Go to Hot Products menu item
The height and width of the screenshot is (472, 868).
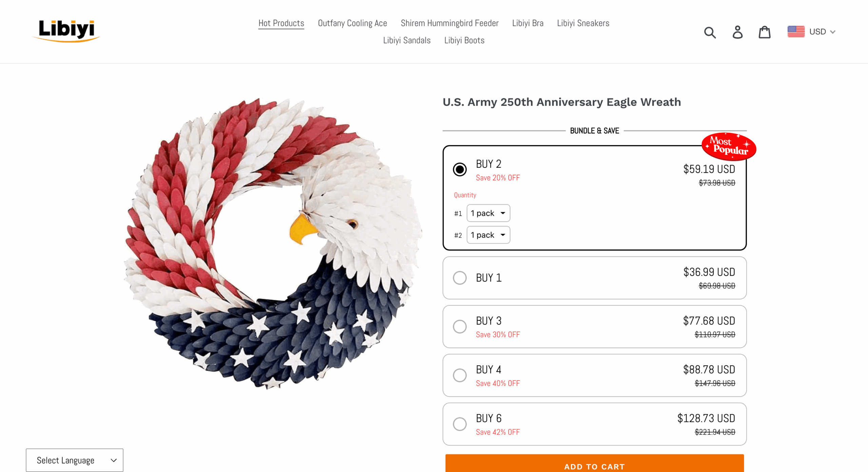point(281,23)
